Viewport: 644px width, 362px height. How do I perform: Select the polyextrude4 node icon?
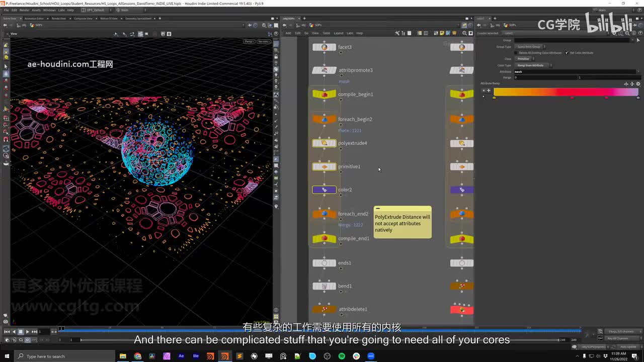click(324, 143)
